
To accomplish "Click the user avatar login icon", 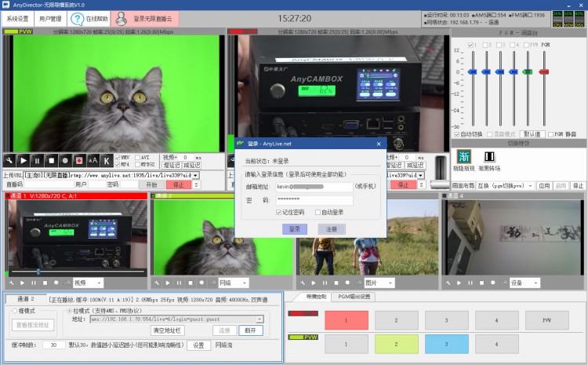I will 121,19.
